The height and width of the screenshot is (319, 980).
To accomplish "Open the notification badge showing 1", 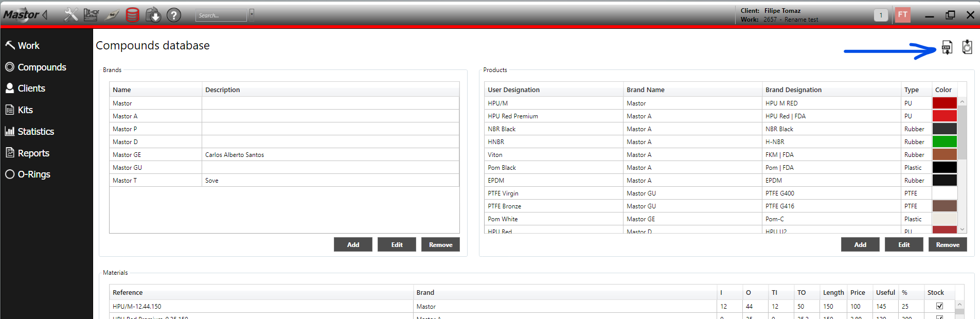I will click(881, 15).
